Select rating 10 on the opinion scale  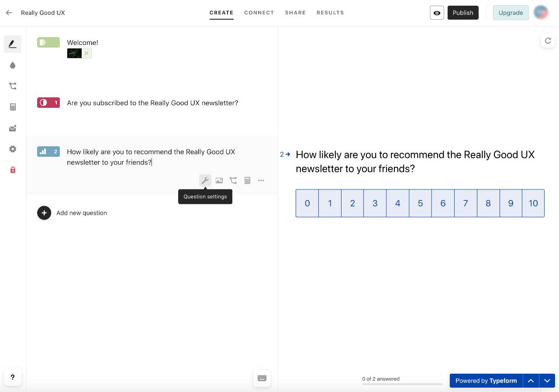(533, 203)
